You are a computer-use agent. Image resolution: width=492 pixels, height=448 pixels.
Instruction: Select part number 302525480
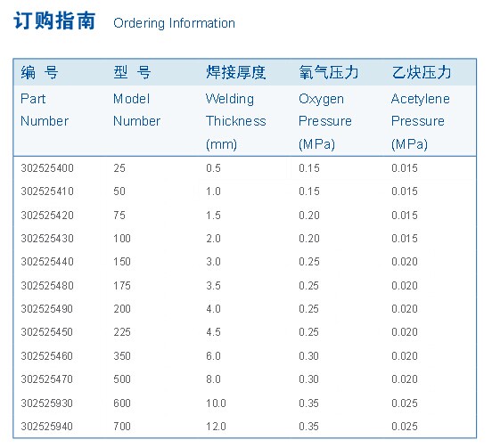click(47, 286)
